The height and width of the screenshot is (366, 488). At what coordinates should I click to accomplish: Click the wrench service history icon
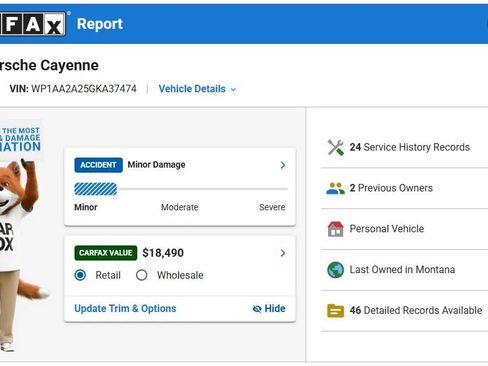pos(335,147)
